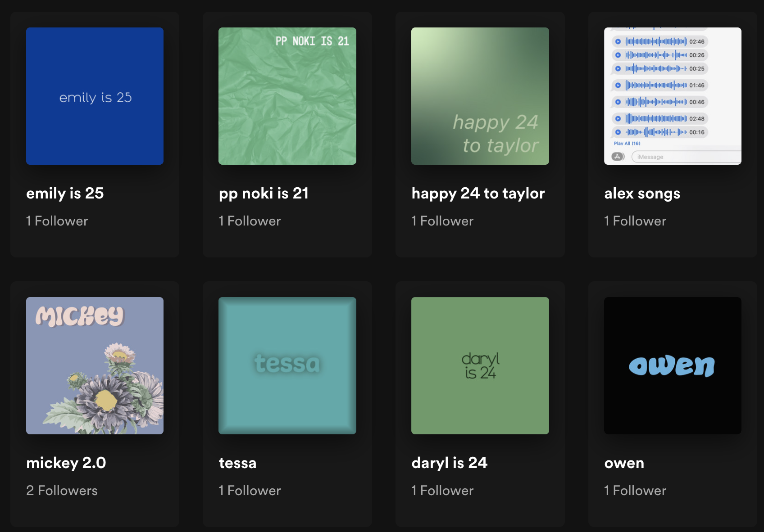Open the Mickey flower artwork cover
The image size is (764, 532).
click(95, 365)
